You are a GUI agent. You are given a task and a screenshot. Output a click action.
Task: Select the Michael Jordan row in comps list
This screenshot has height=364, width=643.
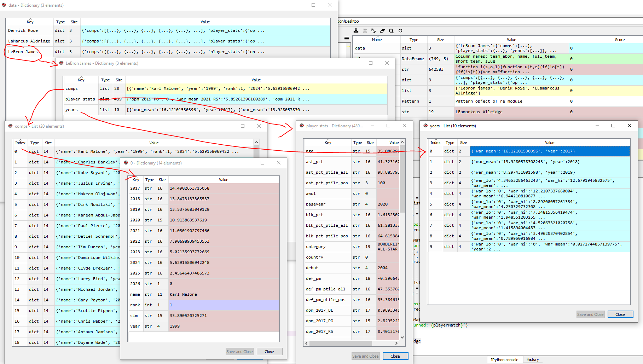click(66, 289)
